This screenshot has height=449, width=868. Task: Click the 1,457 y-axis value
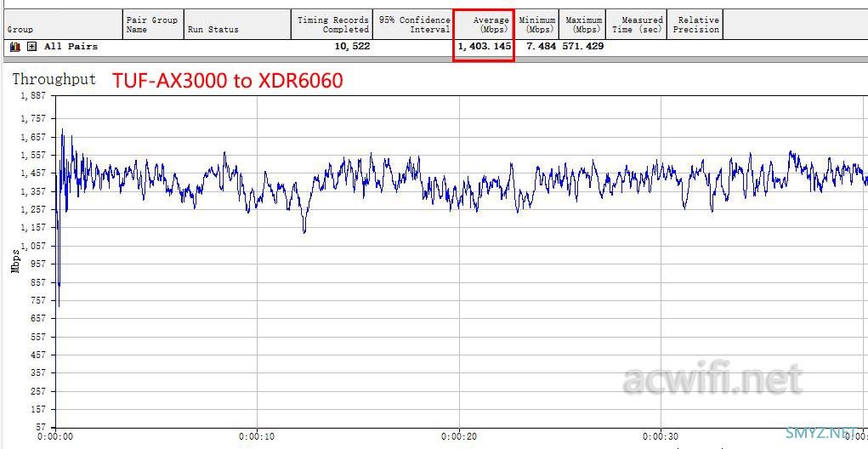[33, 173]
